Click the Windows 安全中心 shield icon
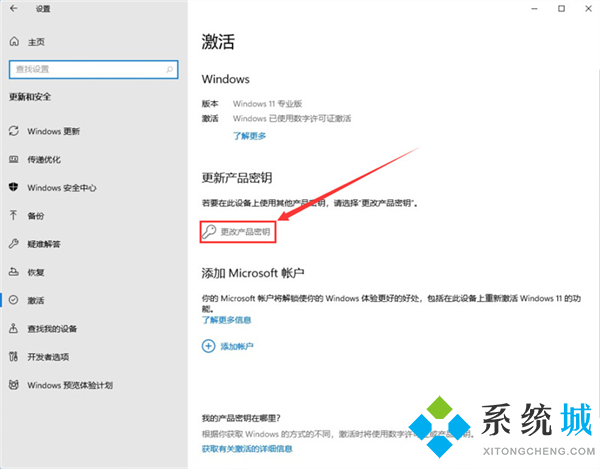Viewport: 600px width, 469px height. [14, 187]
